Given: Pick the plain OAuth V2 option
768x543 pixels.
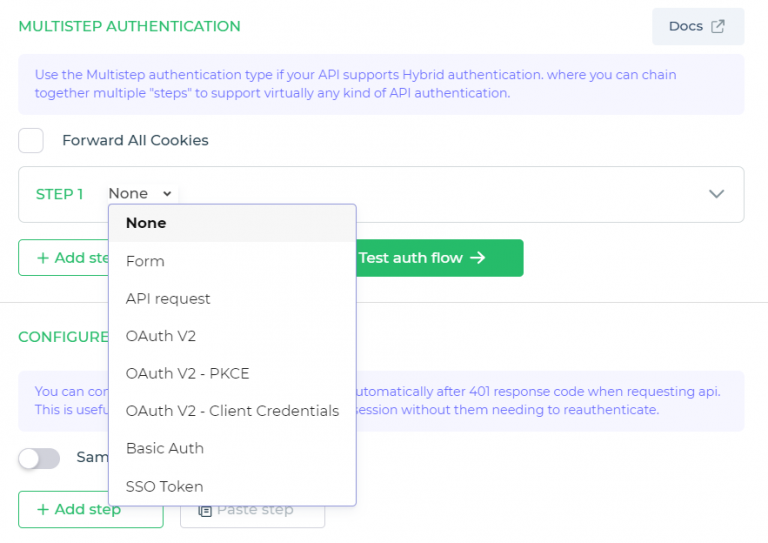Looking at the screenshot, I should tap(161, 336).
